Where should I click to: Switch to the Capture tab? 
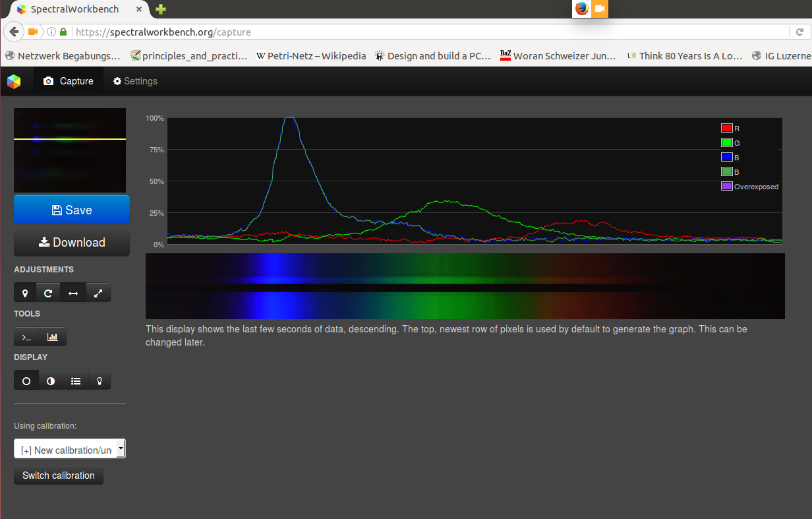point(68,80)
